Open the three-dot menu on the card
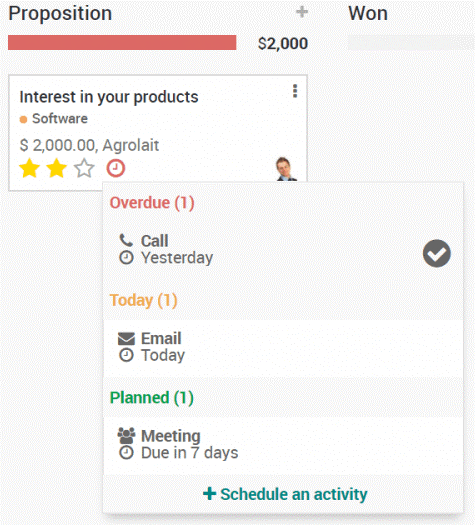 coord(295,91)
